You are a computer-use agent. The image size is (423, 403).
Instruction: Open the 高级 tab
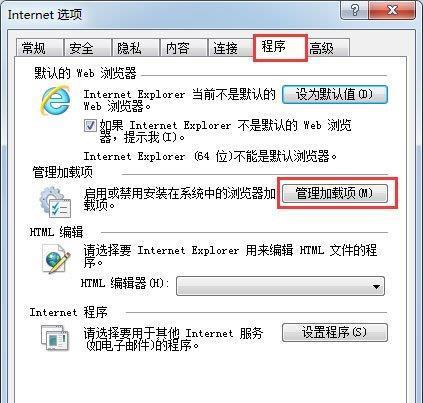click(327, 48)
